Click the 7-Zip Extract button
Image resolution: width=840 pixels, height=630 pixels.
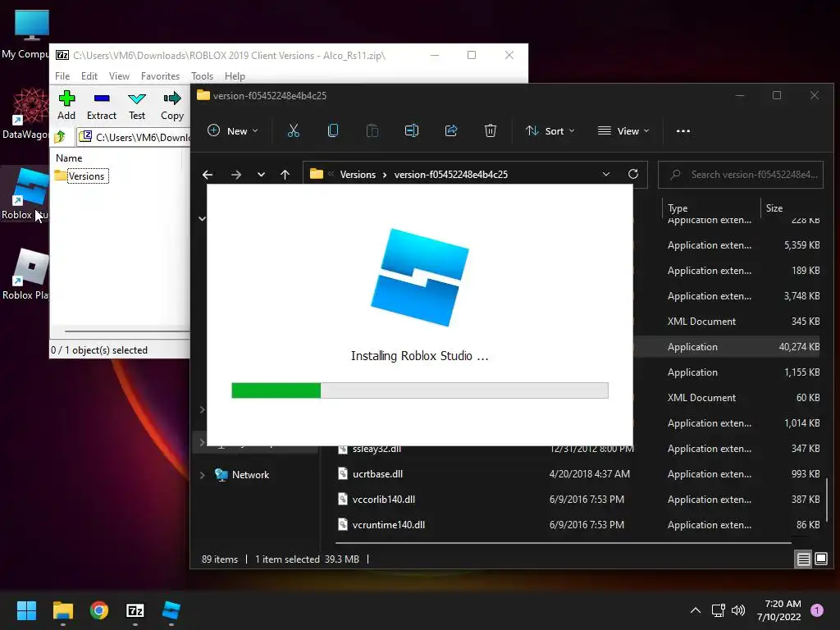[101, 106]
